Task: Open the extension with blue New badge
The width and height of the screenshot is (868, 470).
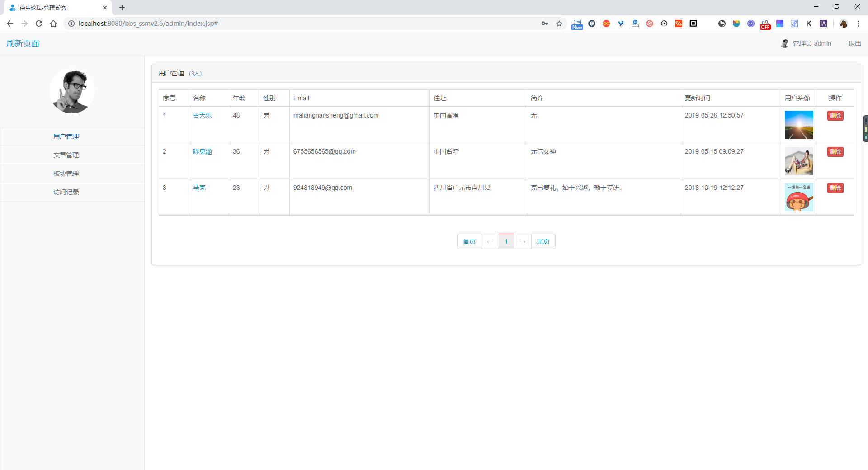Action: (x=577, y=24)
